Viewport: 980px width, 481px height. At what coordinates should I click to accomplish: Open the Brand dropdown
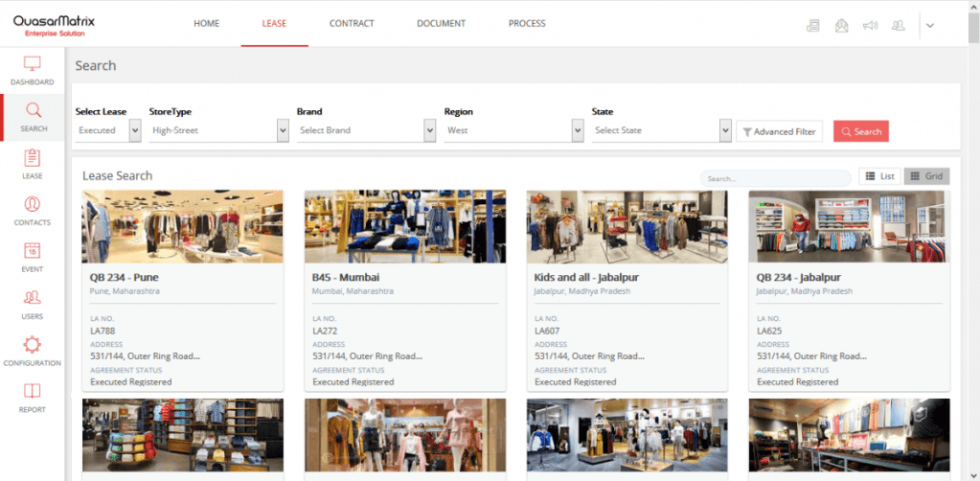pyautogui.click(x=429, y=130)
